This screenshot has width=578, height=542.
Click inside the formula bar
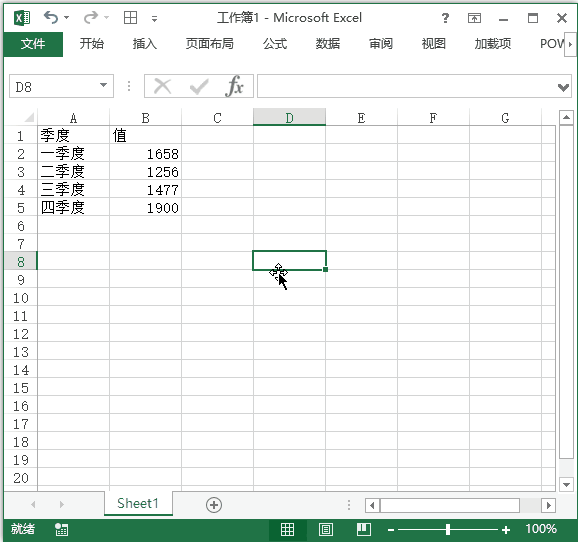pyautogui.click(x=407, y=86)
